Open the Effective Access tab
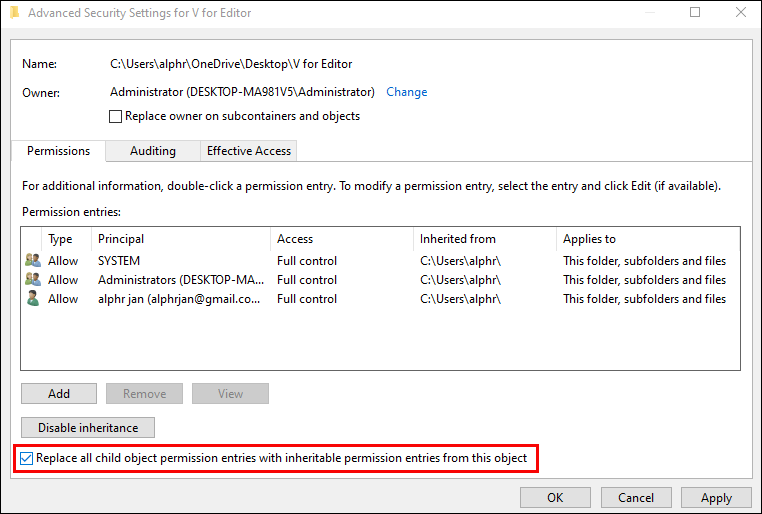This screenshot has height=514, width=762. click(x=248, y=151)
